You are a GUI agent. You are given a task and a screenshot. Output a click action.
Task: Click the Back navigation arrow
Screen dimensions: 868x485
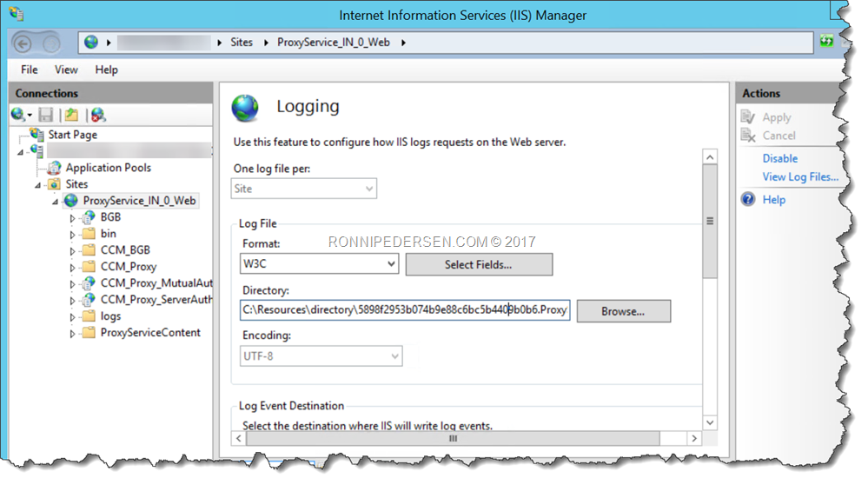[x=23, y=43]
